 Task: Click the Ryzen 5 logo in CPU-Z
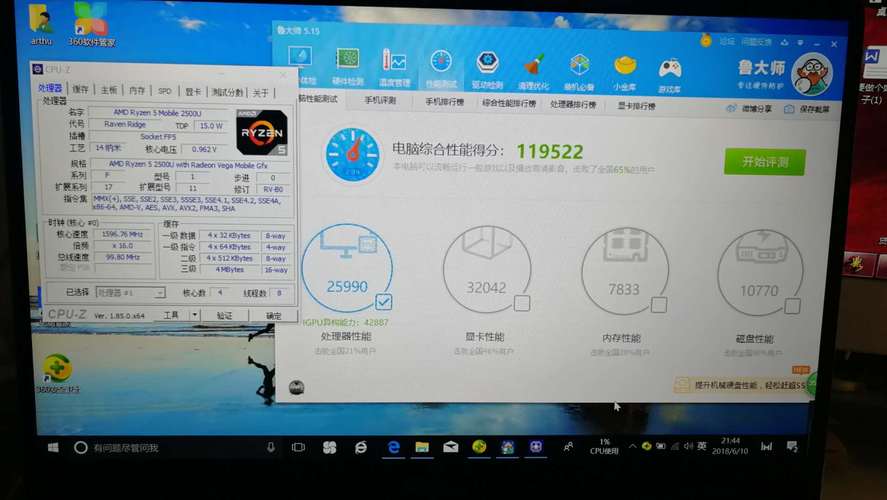coord(262,133)
